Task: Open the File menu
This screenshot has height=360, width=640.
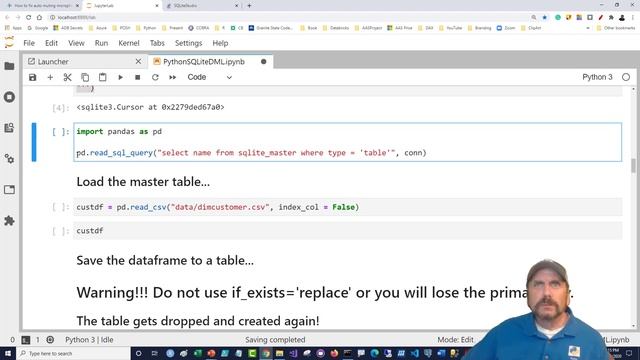Action: point(29,43)
